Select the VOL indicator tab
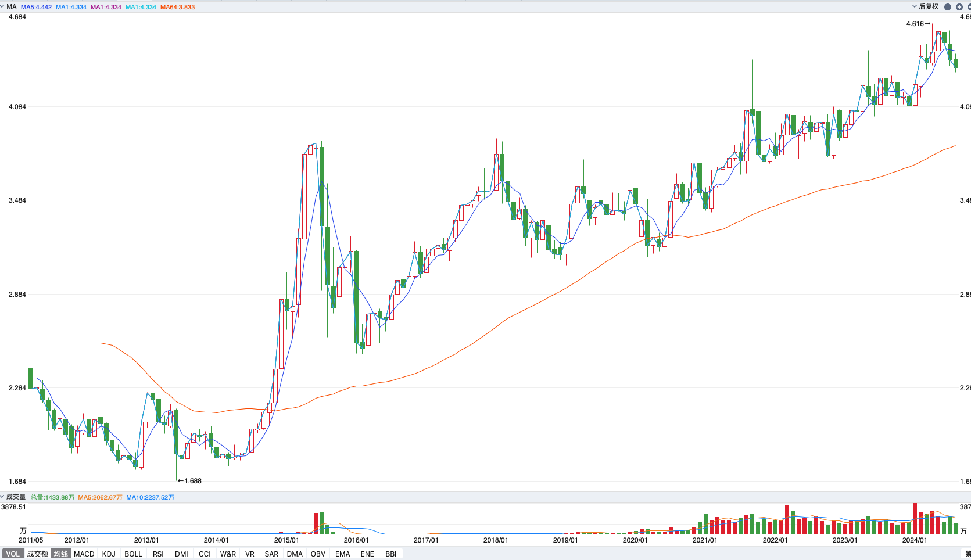The width and height of the screenshot is (971, 560). [x=13, y=554]
